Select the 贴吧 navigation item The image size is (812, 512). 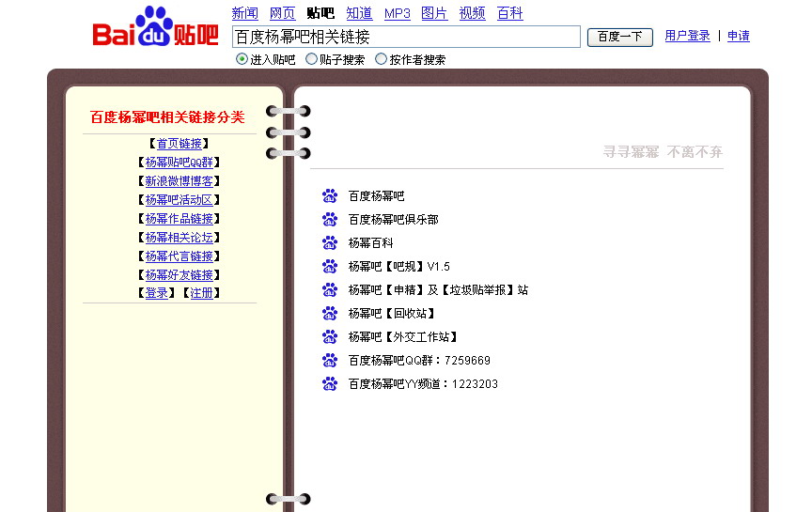[320, 13]
